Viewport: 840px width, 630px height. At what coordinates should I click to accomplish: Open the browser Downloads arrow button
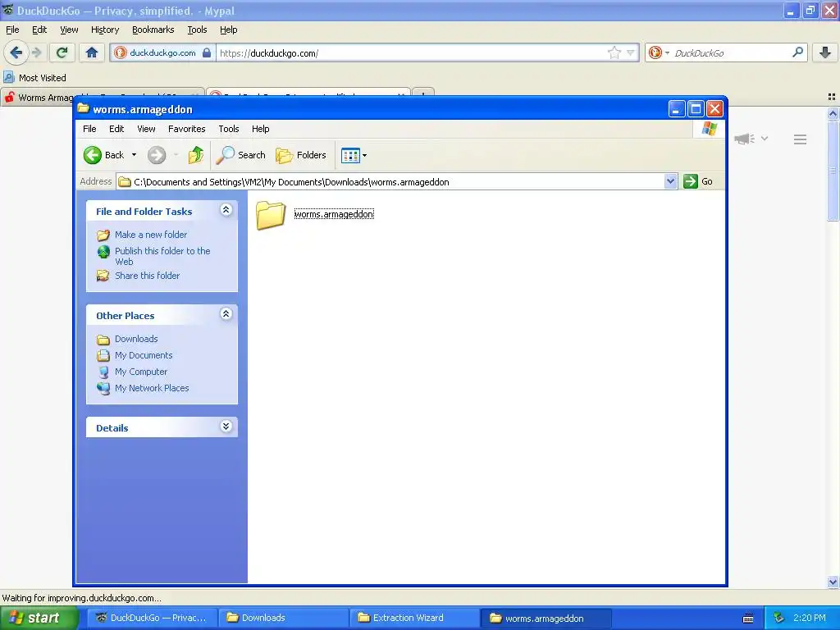pos(825,52)
